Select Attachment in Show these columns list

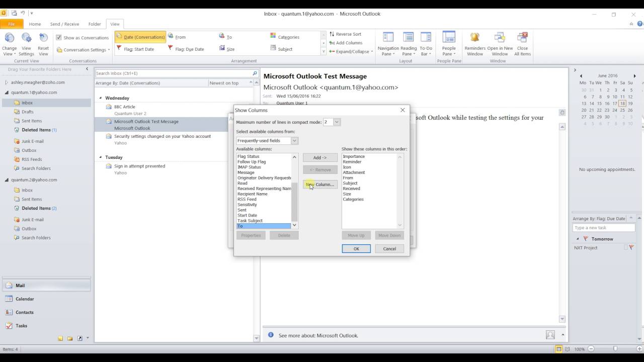(354, 172)
